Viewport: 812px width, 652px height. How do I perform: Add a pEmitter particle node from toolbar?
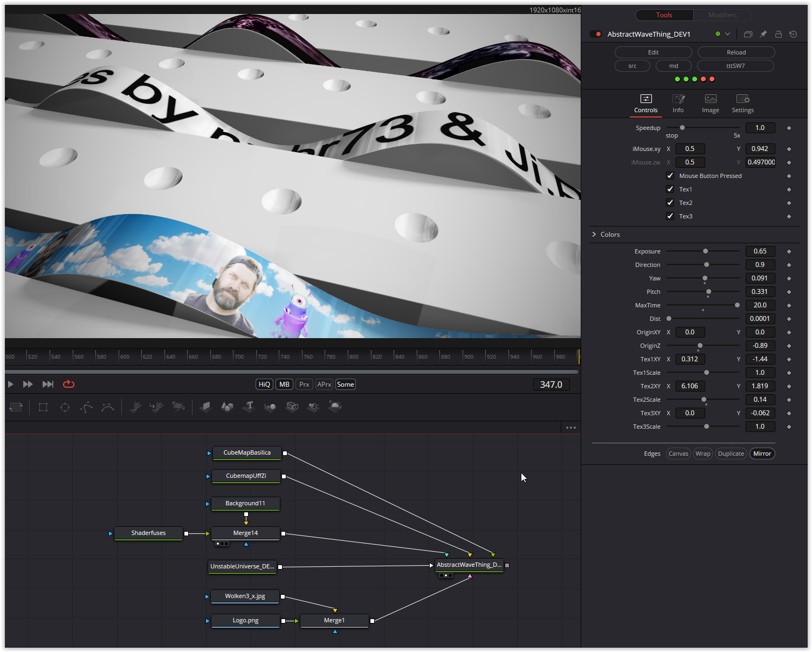[135, 407]
